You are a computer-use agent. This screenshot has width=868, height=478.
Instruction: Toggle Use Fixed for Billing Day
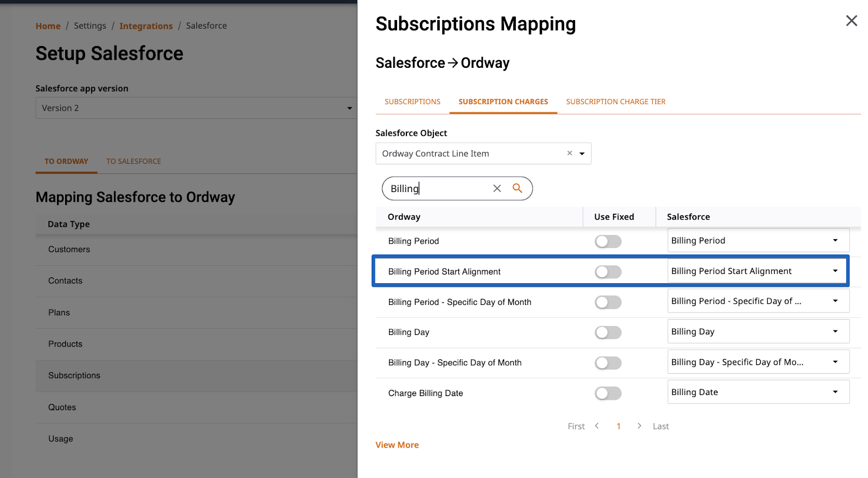pyautogui.click(x=608, y=333)
